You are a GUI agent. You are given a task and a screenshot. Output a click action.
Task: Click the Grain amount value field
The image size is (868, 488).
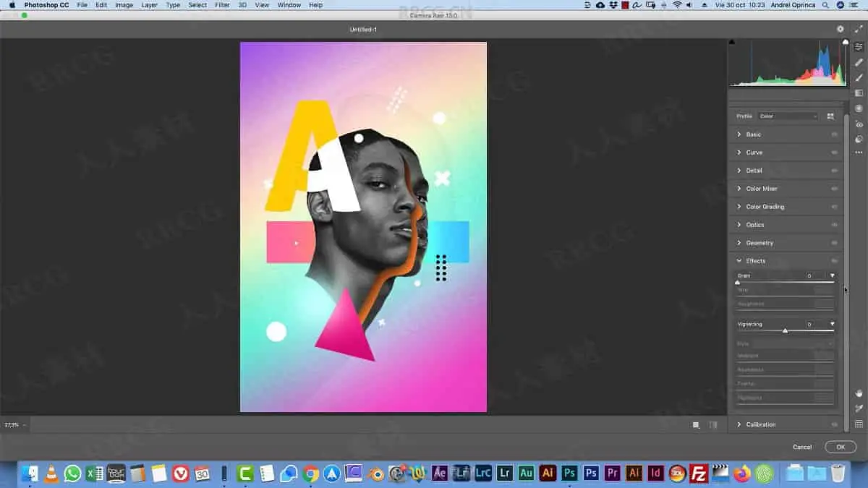815,275
